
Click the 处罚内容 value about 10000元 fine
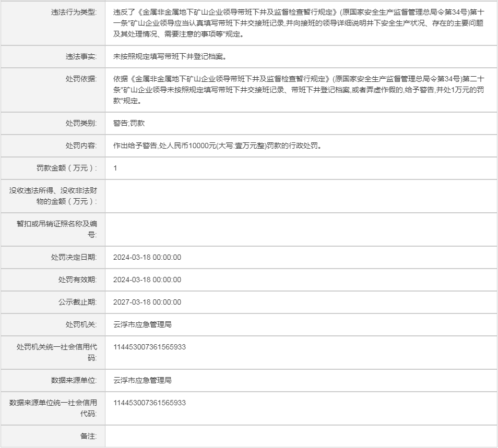217,146
